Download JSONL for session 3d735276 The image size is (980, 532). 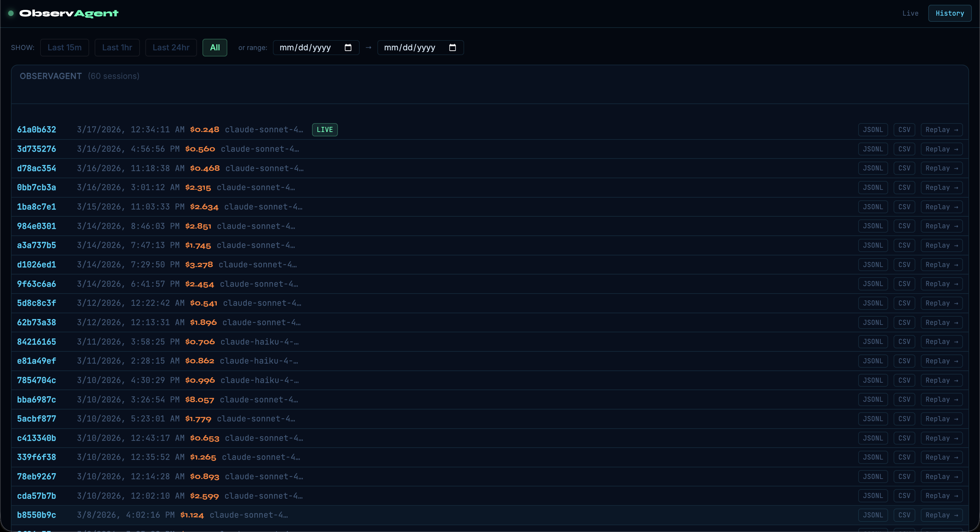point(872,149)
